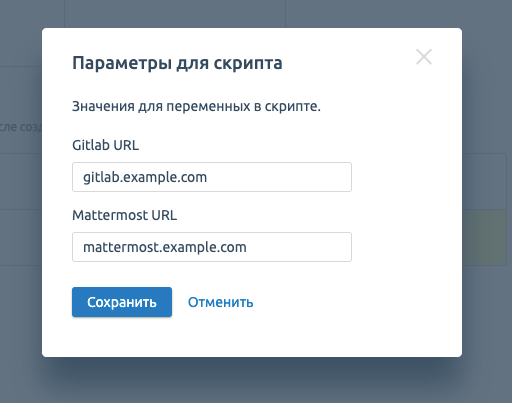Click the partially hidden text left of dialog
The image size is (512, 403).
pos(21,127)
